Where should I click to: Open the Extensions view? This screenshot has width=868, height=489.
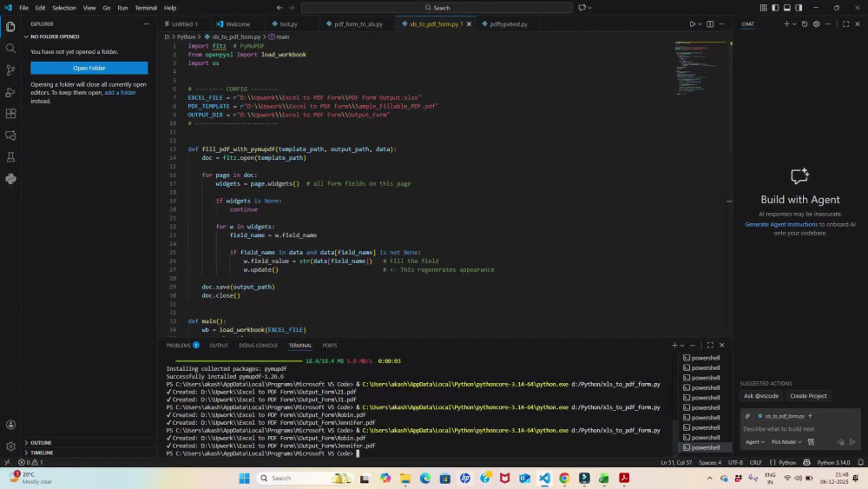click(x=10, y=114)
